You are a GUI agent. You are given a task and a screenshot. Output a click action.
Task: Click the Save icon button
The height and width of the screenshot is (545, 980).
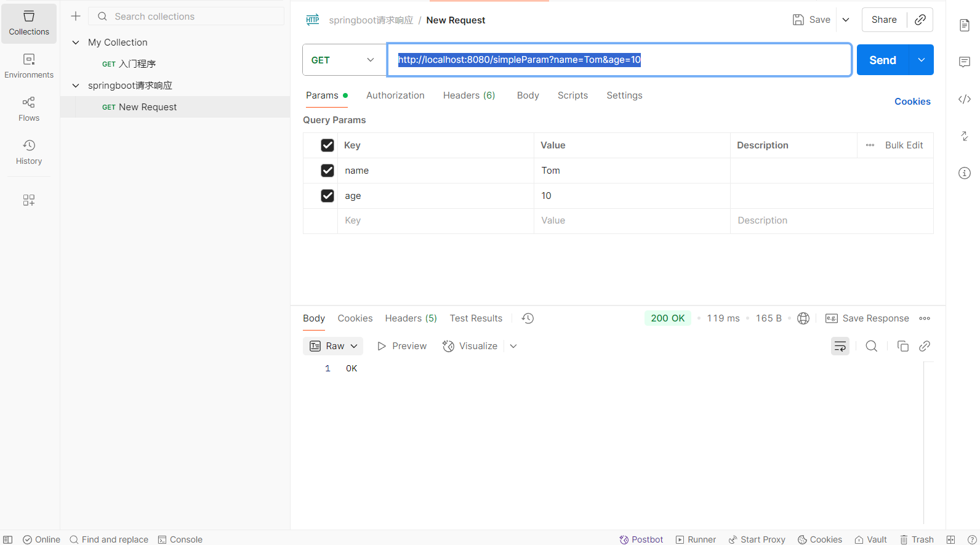pyautogui.click(x=812, y=20)
